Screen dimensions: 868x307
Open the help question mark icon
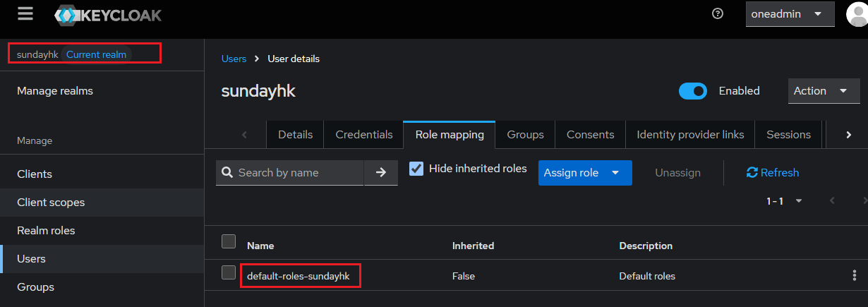718,13
